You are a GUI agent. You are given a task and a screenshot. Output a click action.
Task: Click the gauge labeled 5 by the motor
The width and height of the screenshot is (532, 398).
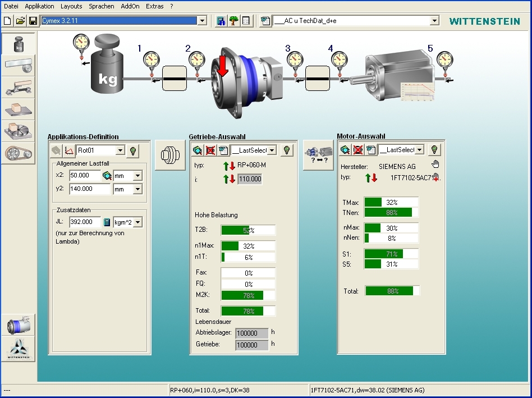(x=444, y=60)
